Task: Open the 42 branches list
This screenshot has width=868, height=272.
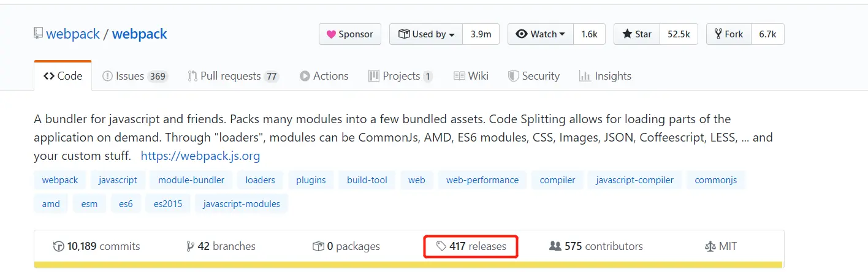Action: coord(221,246)
